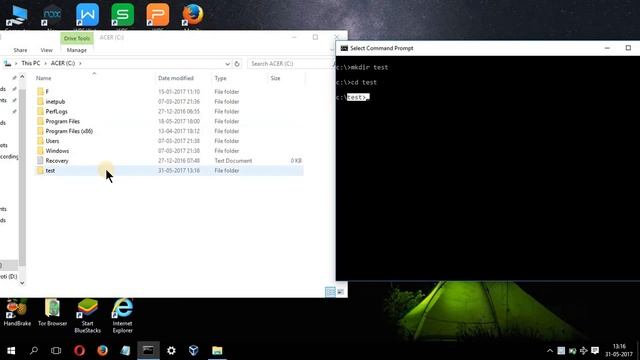Select the Windows folder
This screenshot has height=360, width=640.
coord(169,151)
